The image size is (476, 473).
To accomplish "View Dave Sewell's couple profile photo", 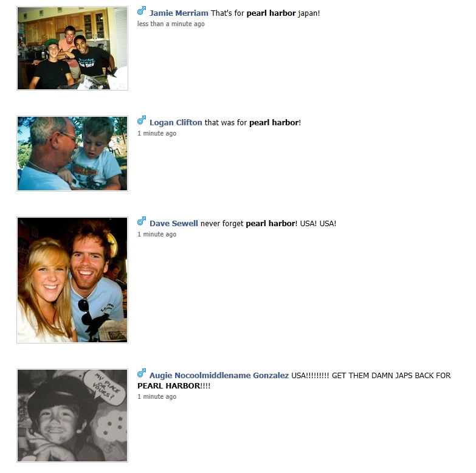I will coord(72,280).
